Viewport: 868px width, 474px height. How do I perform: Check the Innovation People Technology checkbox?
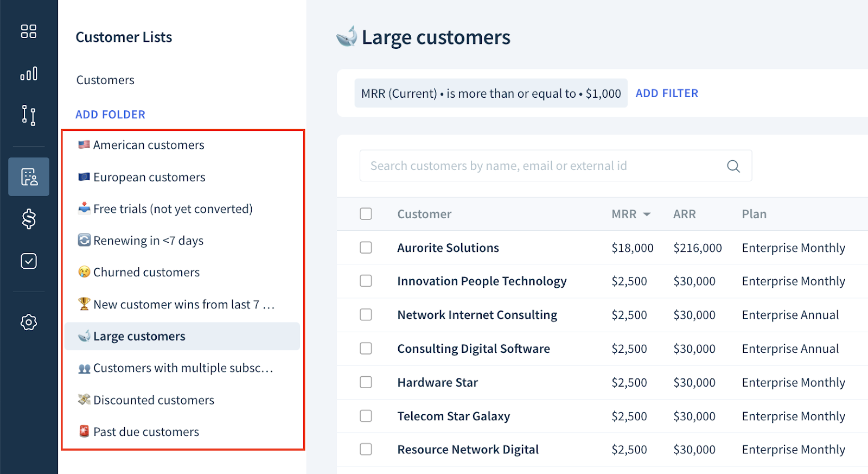(366, 281)
